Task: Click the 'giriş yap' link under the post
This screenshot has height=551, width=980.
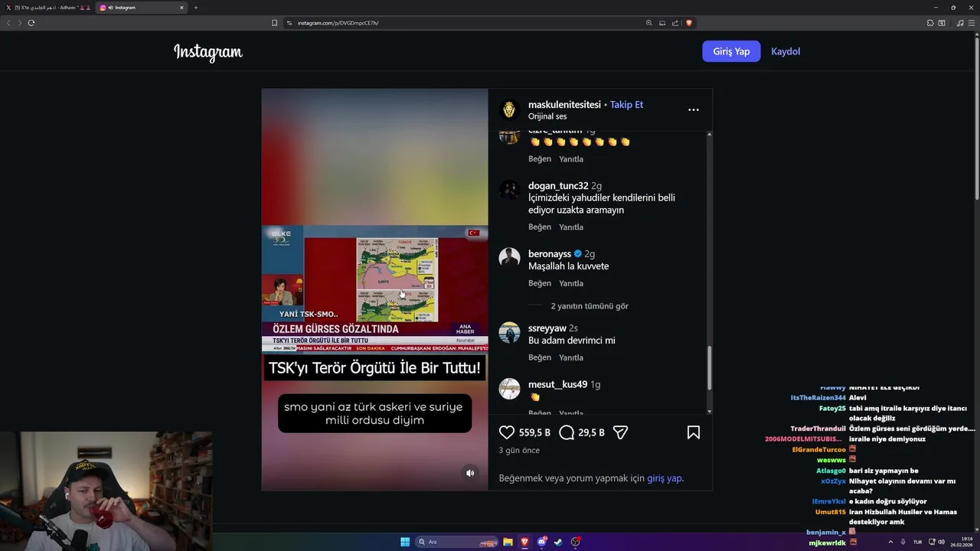Action: pyautogui.click(x=664, y=478)
